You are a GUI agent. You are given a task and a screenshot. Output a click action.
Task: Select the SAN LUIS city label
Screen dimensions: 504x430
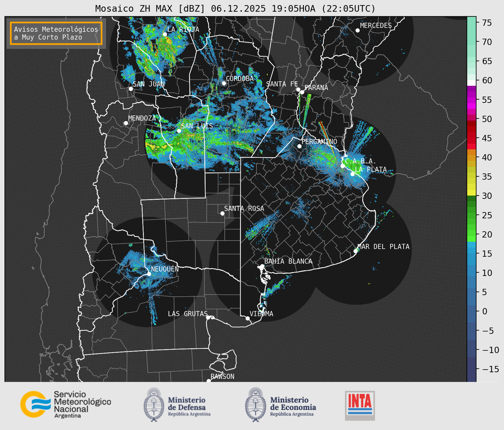click(197, 126)
